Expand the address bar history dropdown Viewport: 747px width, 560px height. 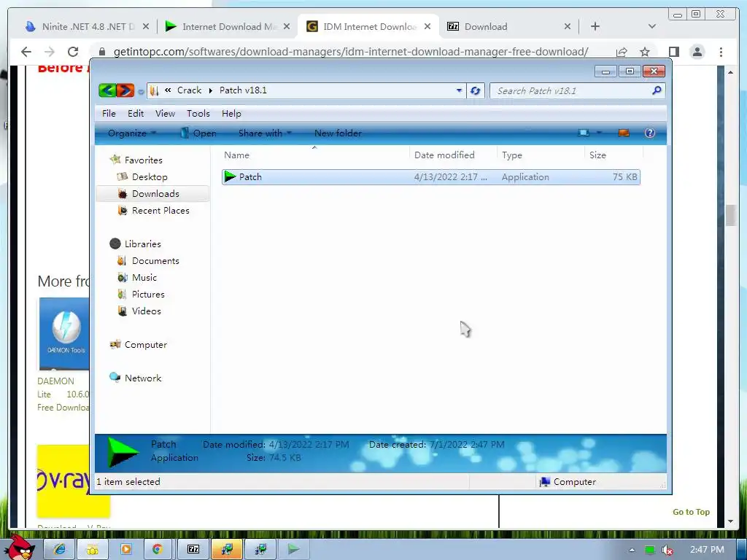pos(459,90)
